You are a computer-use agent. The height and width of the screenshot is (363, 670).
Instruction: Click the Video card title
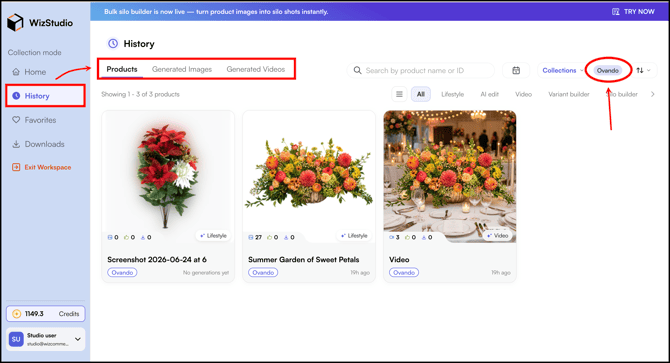pyautogui.click(x=399, y=260)
